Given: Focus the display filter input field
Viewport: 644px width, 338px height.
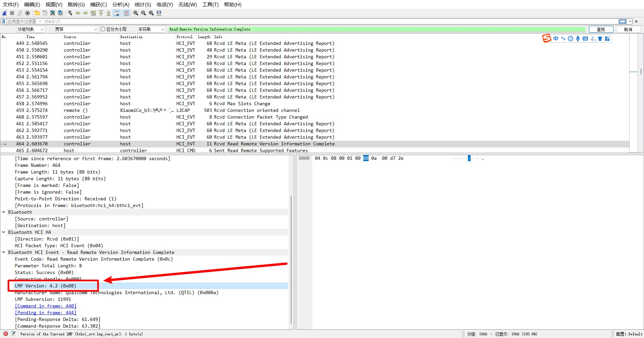Looking at the screenshot, I should (312, 21).
